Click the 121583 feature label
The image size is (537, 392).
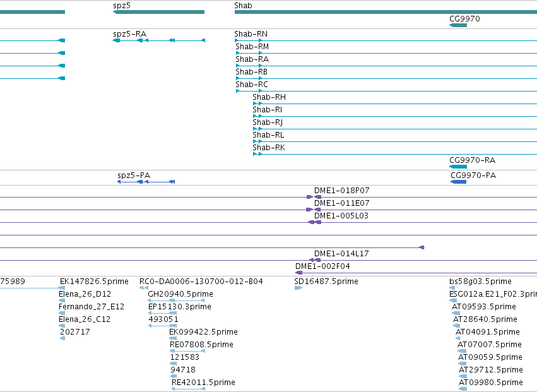pos(185,358)
